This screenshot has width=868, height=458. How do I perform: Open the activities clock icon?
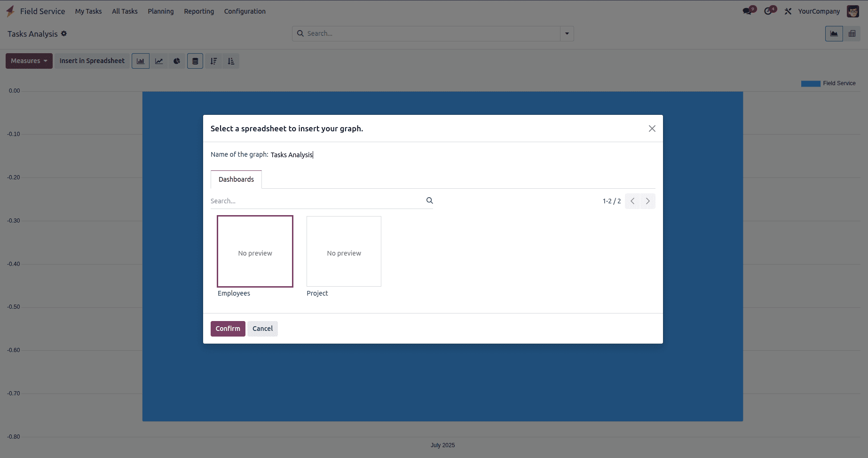click(x=769, y=11)
